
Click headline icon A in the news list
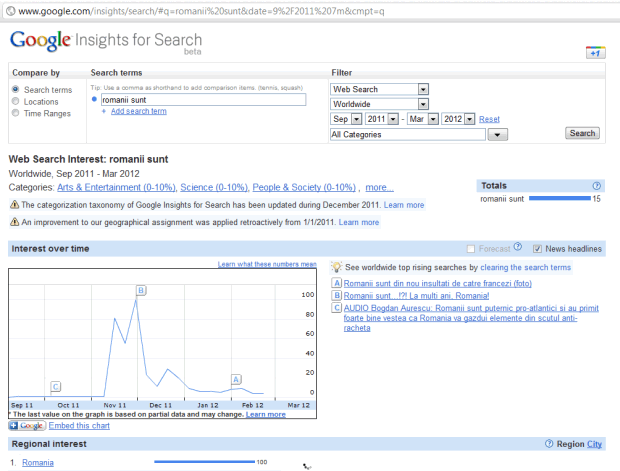(x=336, y=284)
